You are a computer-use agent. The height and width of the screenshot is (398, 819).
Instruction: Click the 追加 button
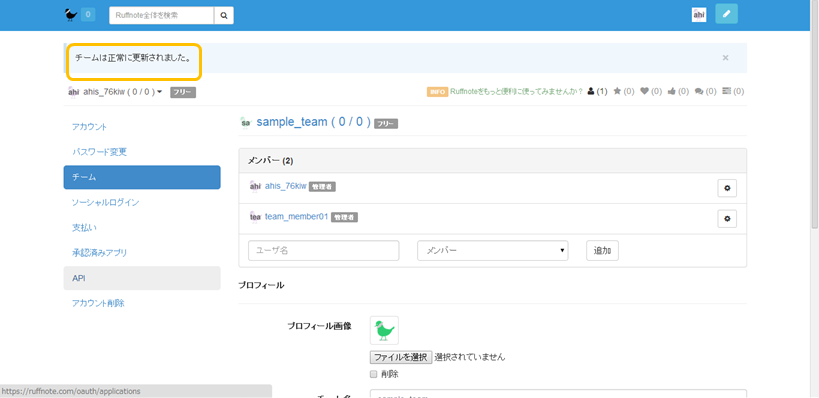(x=602, y=251)
